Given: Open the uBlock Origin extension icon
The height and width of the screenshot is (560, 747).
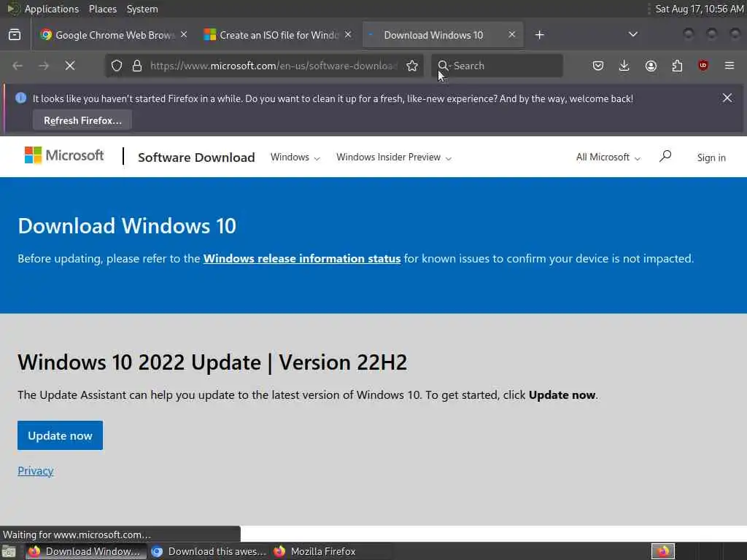Looking at the screenshot, I should (x=703, y=66).
